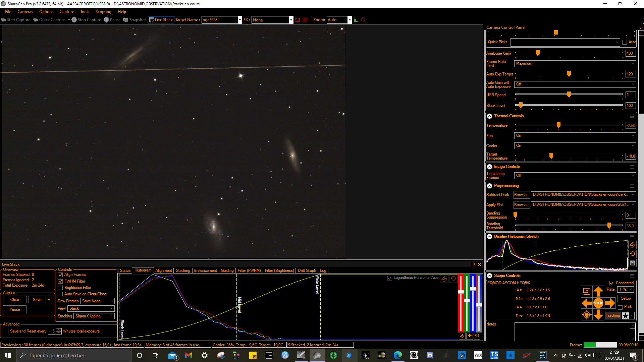
Task: Enable the Quick Picks Auto checkbox
Action: 625,42
